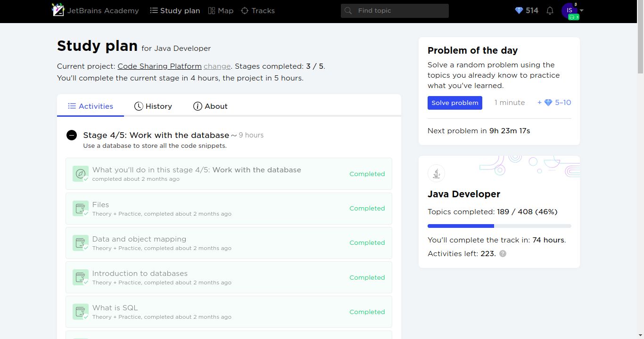Click the help icon beside Activities left

click(503, 254)
